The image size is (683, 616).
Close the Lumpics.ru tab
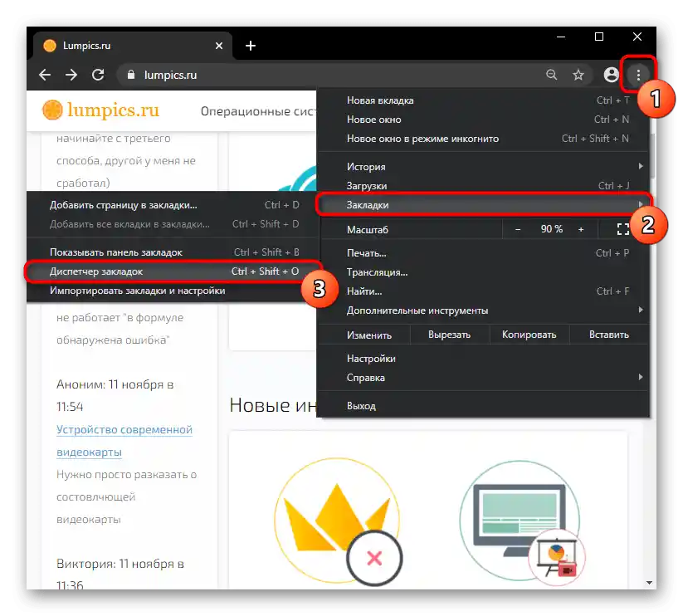click(219, 46)
